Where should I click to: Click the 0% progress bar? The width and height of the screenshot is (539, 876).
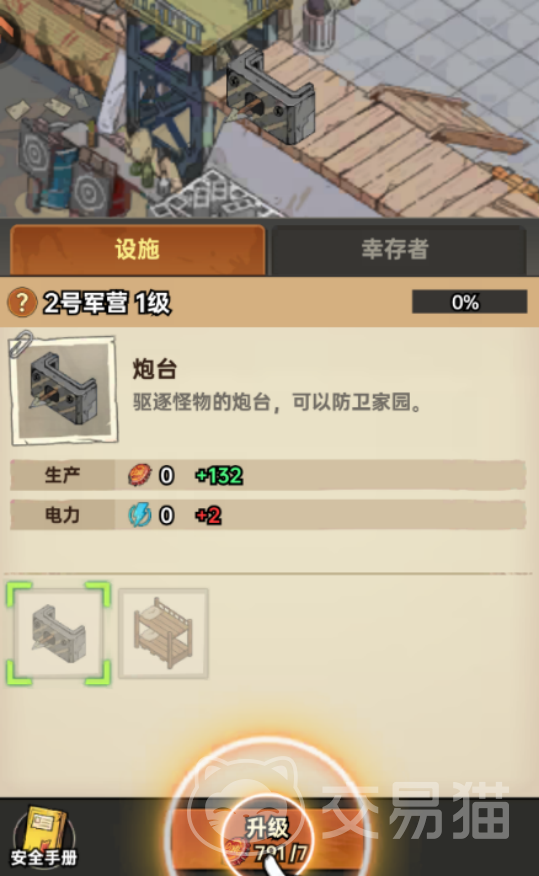(469, 302)
